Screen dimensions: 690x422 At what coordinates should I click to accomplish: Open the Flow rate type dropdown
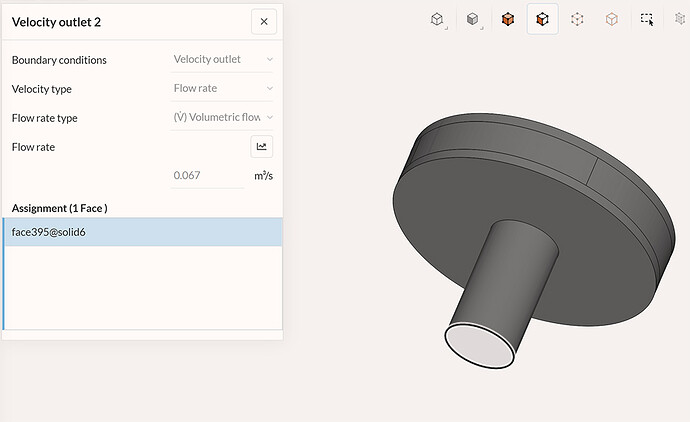222,117
